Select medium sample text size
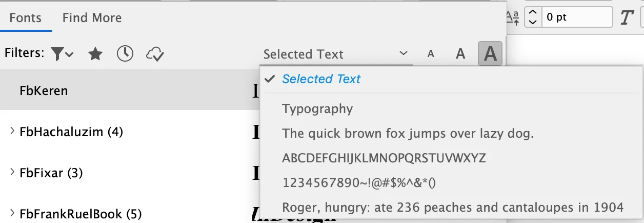The width and height of the screenshot is (644, 223). click(x=460, y=54)
